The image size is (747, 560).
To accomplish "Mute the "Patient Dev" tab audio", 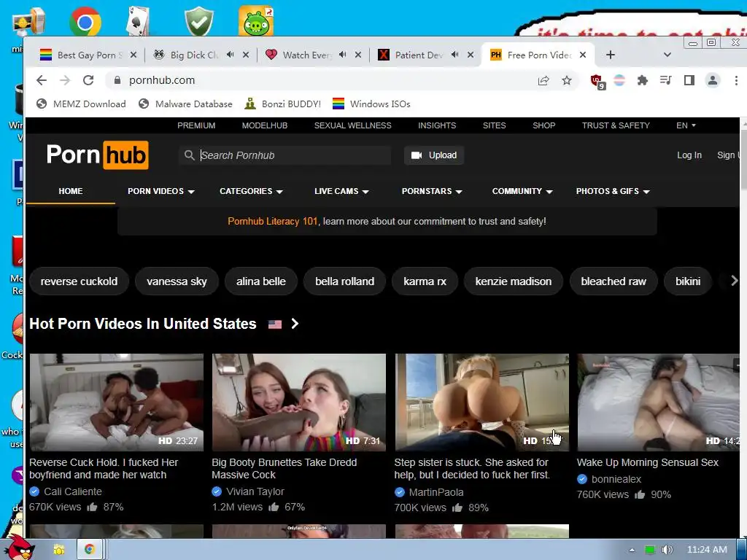I will (x=455, y=55).
